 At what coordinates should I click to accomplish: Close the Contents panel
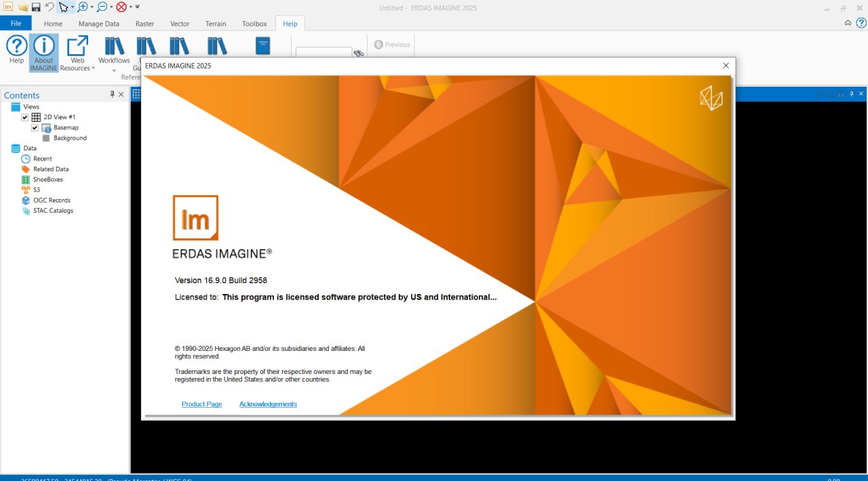tap(121, 95)
